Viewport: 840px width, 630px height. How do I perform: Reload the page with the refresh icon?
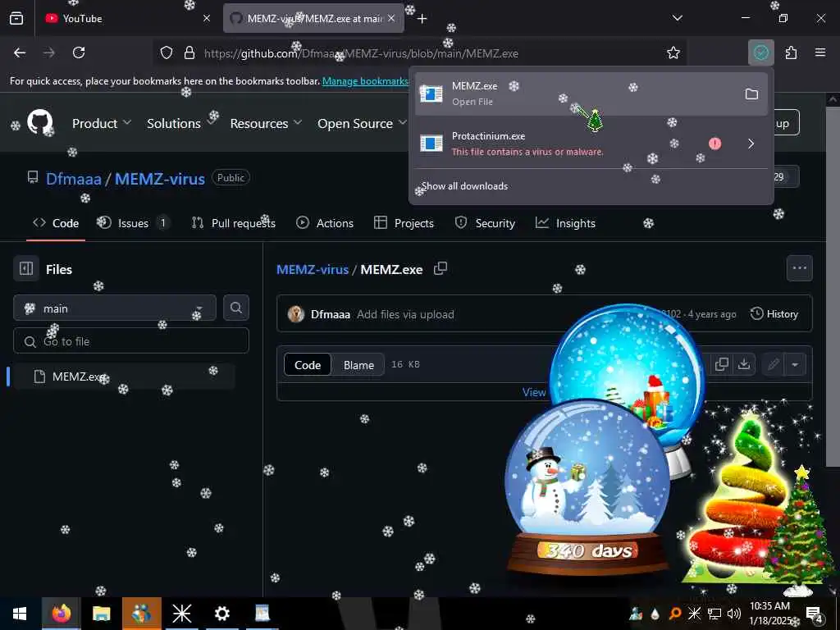79,52
